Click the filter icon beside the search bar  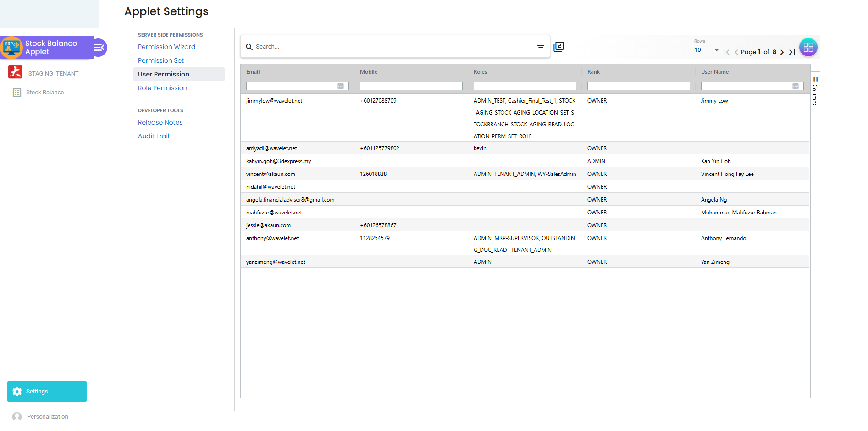(x=540, y=47)
